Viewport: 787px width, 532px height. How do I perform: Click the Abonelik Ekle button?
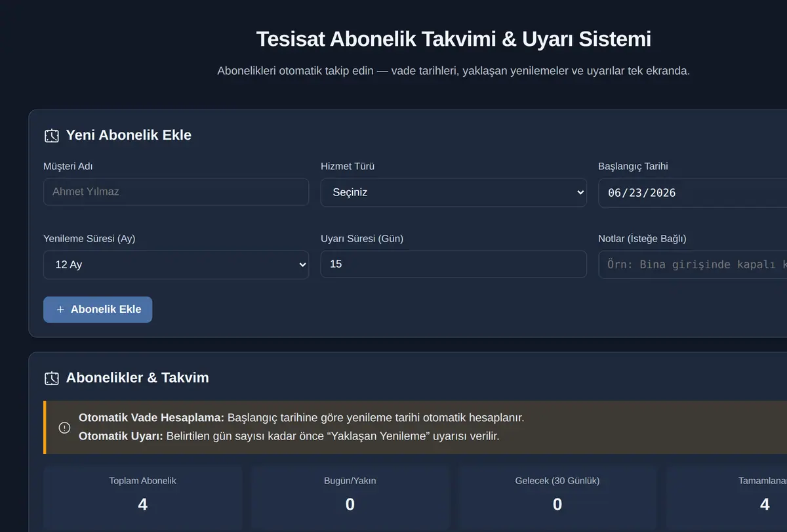pos(98,310)
